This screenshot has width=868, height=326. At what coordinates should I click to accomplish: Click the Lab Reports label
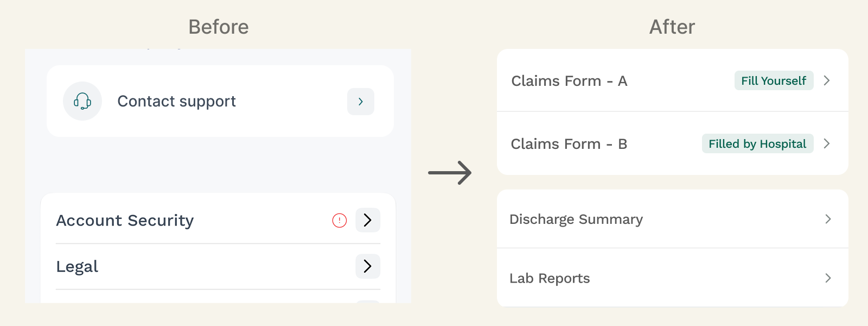click(x=550, y=278)
